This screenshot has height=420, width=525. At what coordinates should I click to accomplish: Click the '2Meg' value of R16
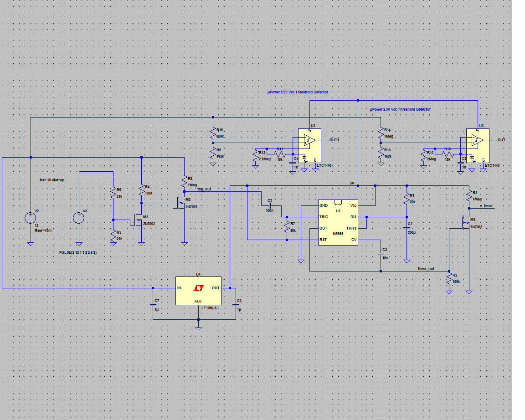(432, 159)
